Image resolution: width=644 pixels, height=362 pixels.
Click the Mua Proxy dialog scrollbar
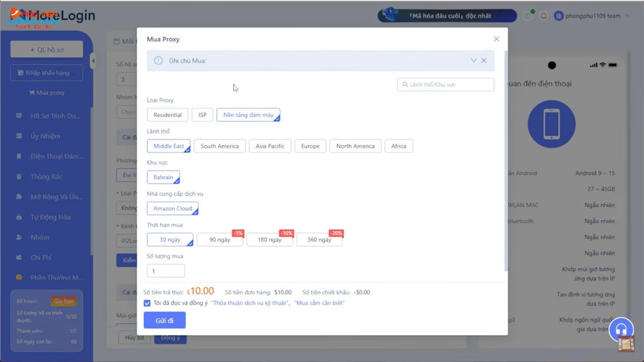[x=506, y=161]
